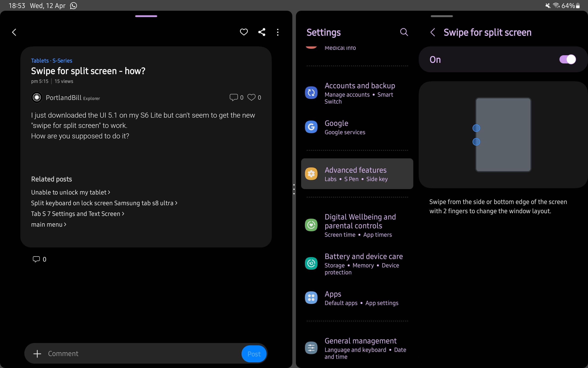Tap the Apps grid icon
This screenshot has width=588, height=368.
click(x=311, y=297)
